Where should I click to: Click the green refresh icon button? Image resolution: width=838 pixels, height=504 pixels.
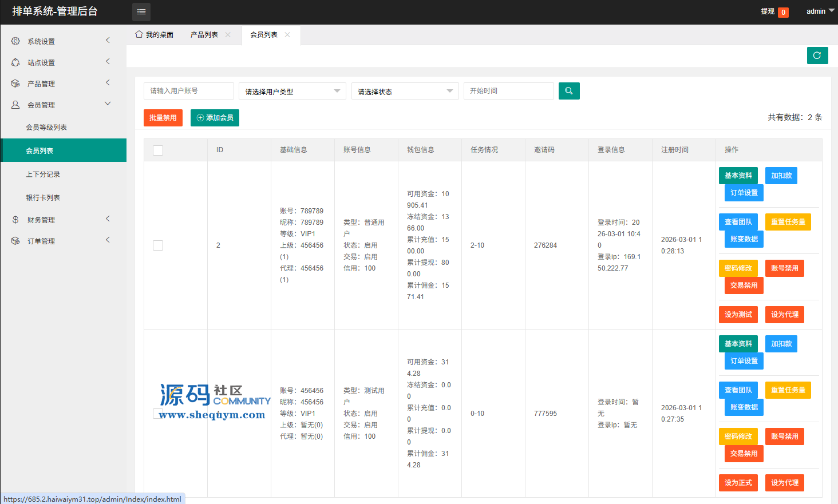tap(817, 55)
